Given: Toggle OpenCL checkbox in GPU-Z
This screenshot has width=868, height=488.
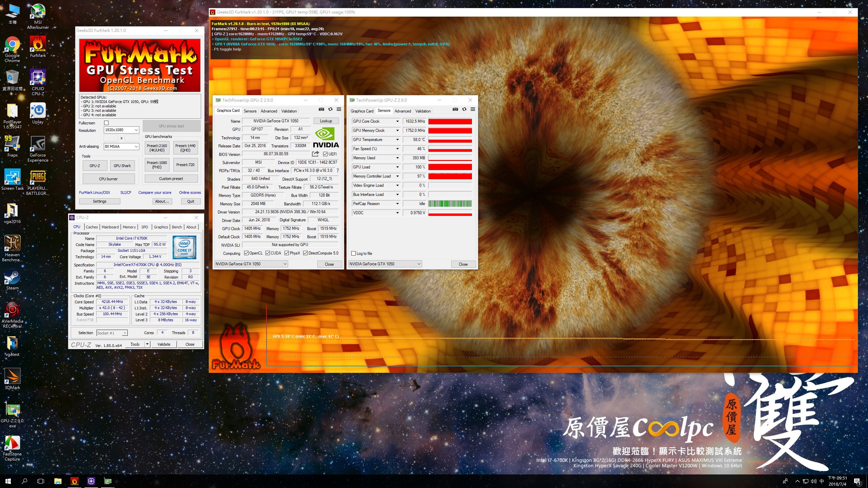Looking at the screenshot, I should (x=246, y=253).
